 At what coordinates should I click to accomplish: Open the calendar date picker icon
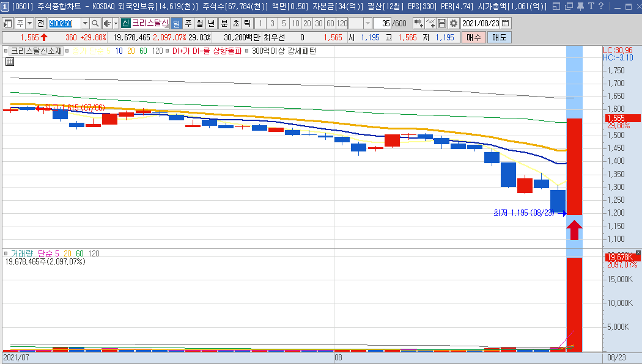(x=506, y=23)
